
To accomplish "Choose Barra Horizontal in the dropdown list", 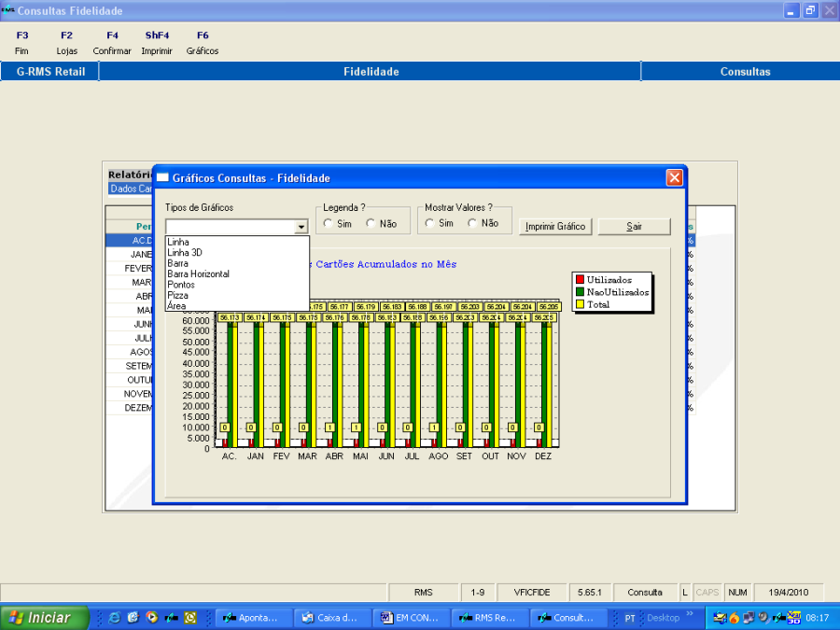I will point(198,274).
